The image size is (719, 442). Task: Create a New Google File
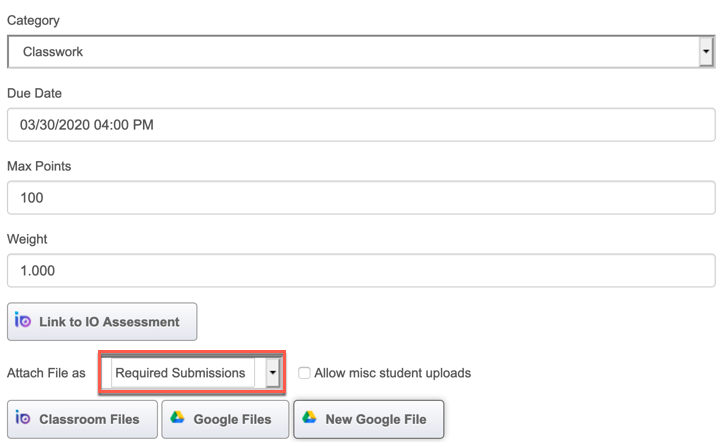coord(369,419)
